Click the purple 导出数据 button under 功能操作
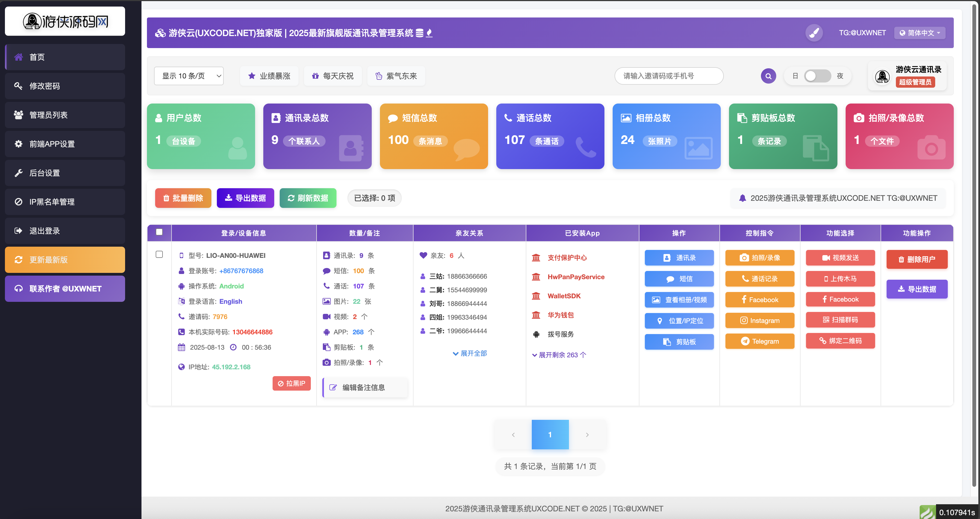Screen dimensions: 980x519 coord(917,289)
